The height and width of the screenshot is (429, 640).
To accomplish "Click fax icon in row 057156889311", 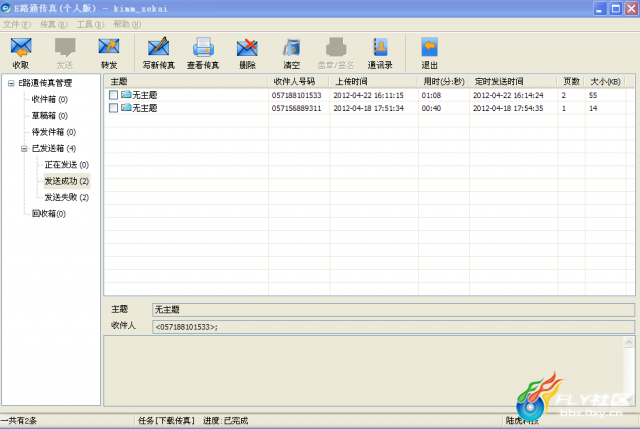I will (126, 108).
